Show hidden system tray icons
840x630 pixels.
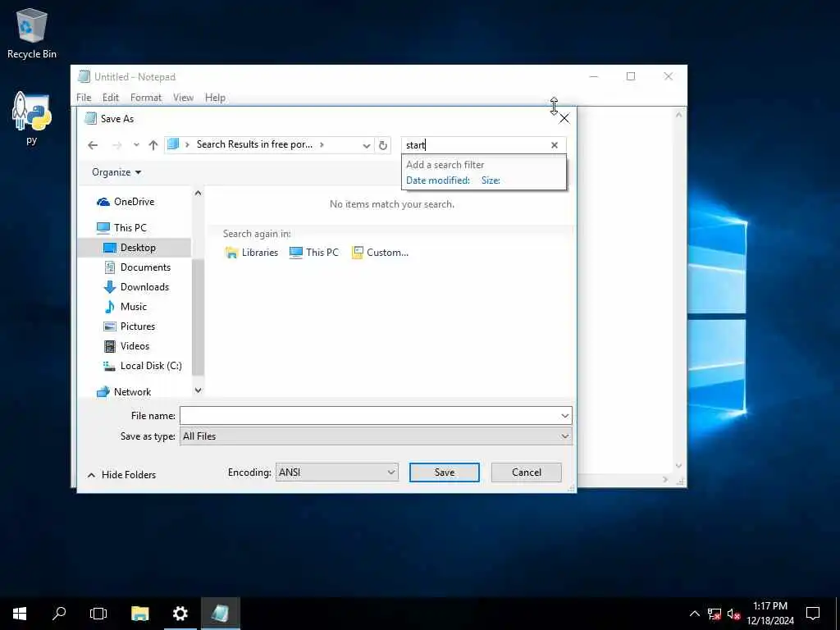[694, 614]
